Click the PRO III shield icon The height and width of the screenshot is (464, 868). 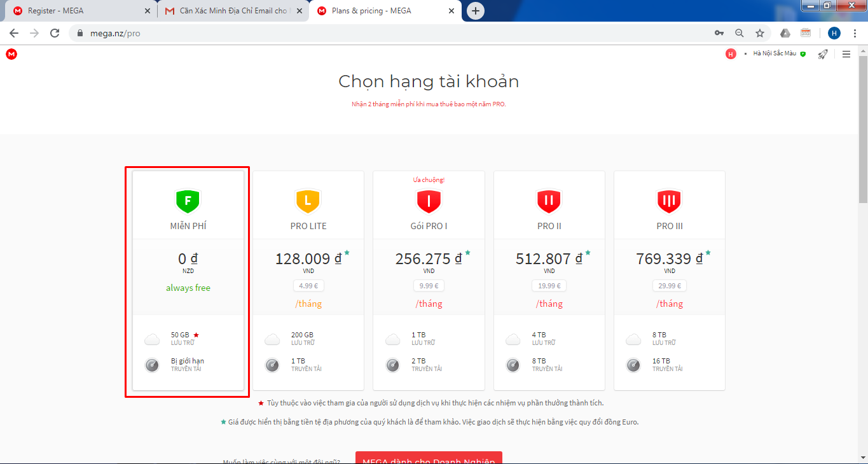pyautogui.click(x=669, y=201)
